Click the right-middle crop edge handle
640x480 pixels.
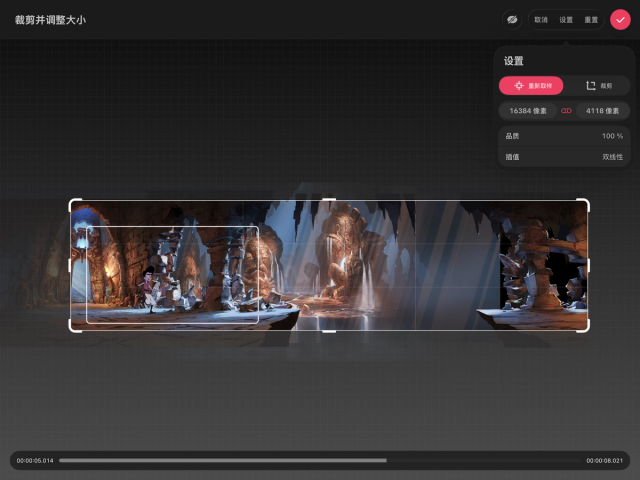(589, 265)
